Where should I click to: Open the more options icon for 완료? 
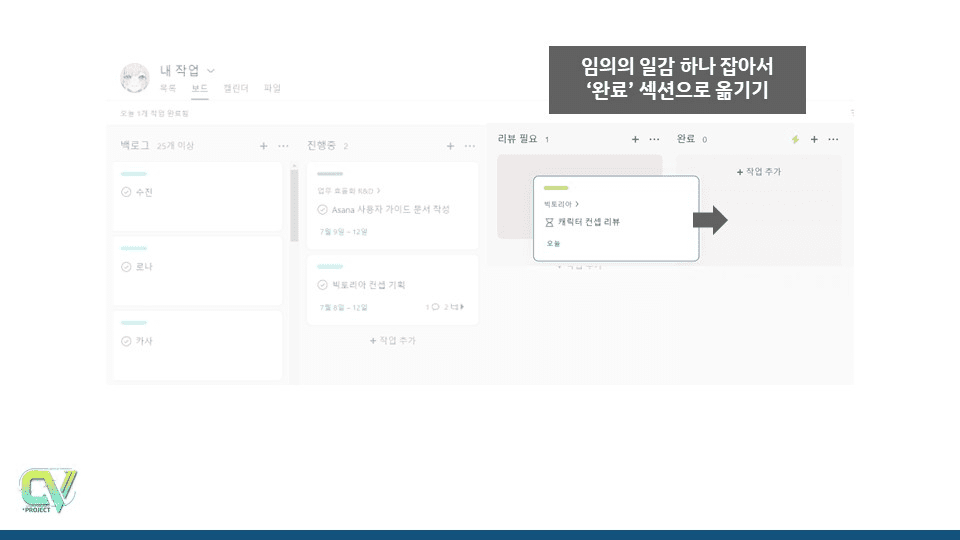[x=834, y=139]
